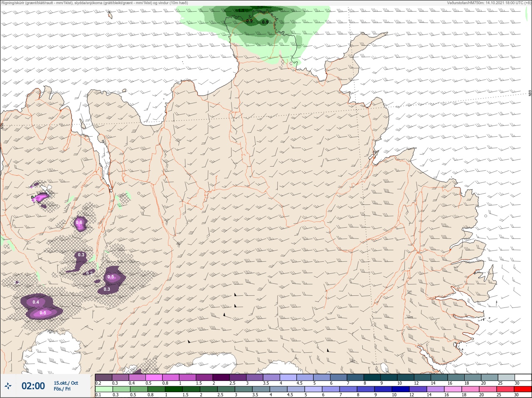Image resolution: width=532 pixels, height=398 pixels.
Task: Click the 4.5 label in the upper legend row
Action: pos(299,383)
